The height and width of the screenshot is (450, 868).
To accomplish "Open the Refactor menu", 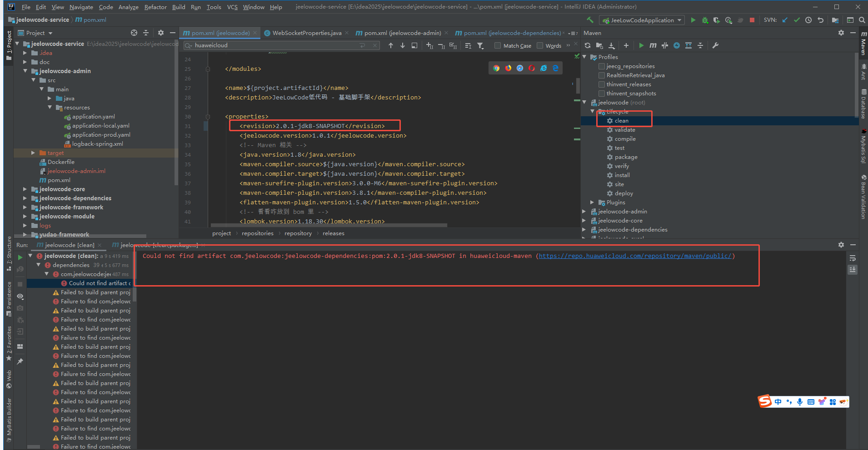I will point(155,7).
